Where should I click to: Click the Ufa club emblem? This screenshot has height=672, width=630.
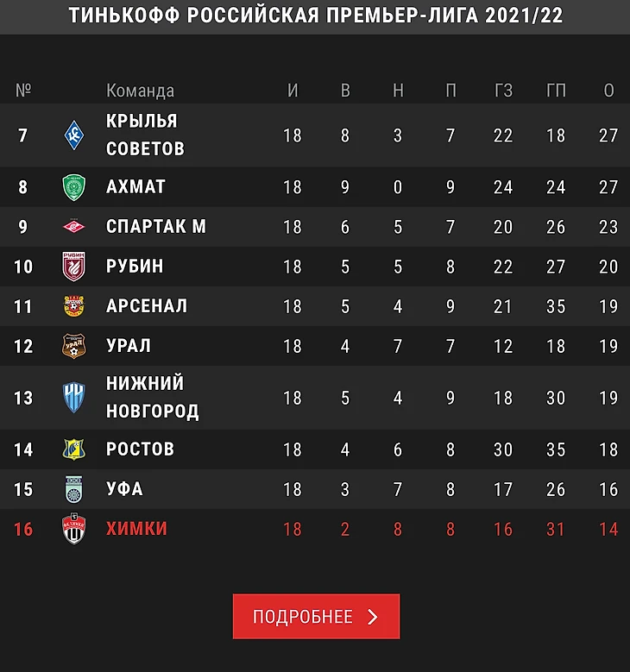[x=73, y=489]
